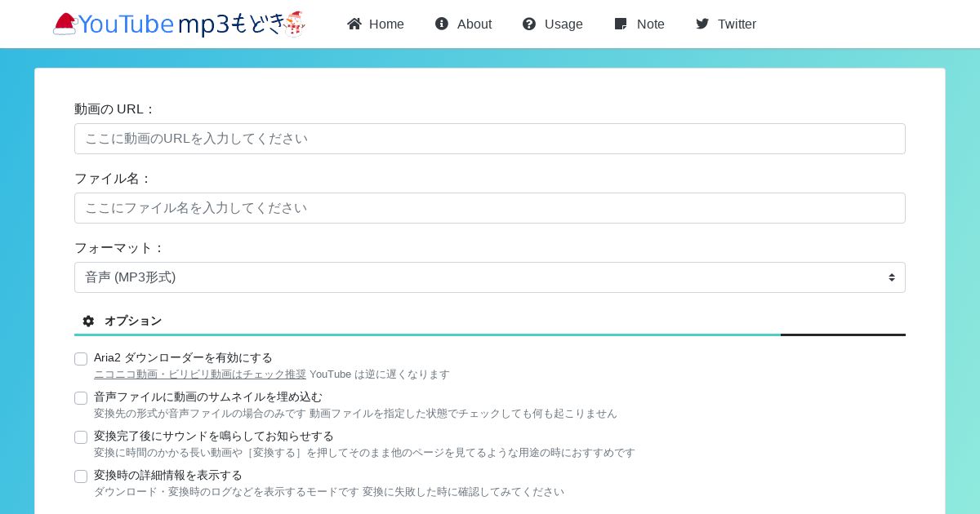
Task: Enable the Aria2 ダウンローダー checkbox
Action: tap(81, 359)
